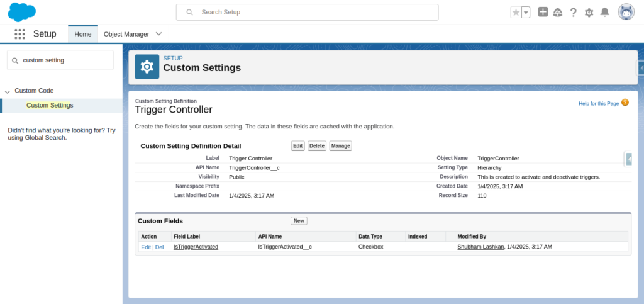The image size is (644, 304).
Task: Open the Object Manager tab dropdown chevron
Action: click(159, 34)
